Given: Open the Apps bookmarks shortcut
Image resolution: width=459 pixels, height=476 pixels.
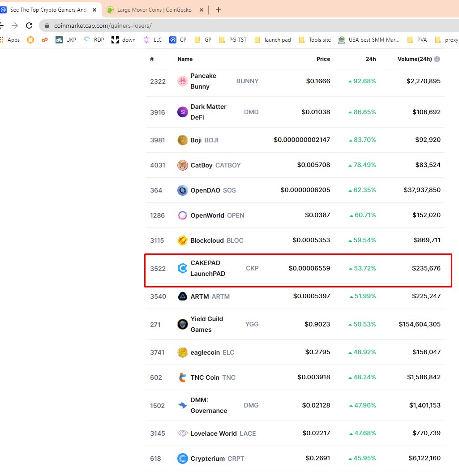Looking at the screenshot, I should [x=10, y=40].
